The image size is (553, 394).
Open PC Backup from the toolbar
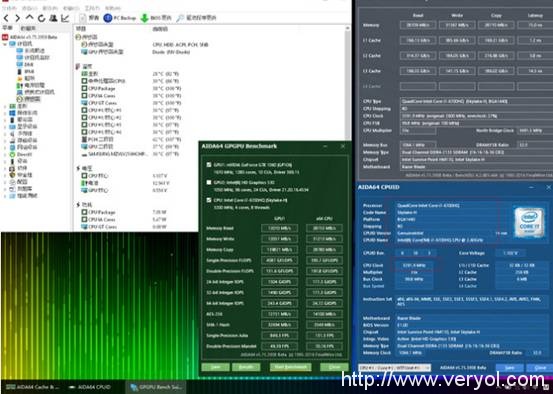click(120, 18)
